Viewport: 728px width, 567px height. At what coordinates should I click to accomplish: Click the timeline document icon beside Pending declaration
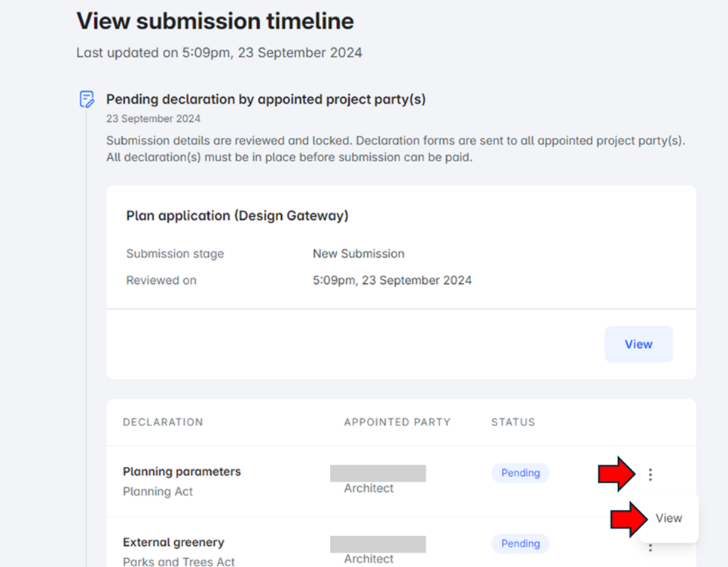pos(87,99)
